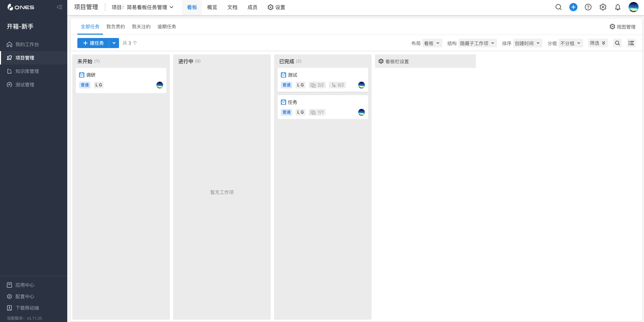Open the 建任务 split arrow dropdown

tap(114, 43)
